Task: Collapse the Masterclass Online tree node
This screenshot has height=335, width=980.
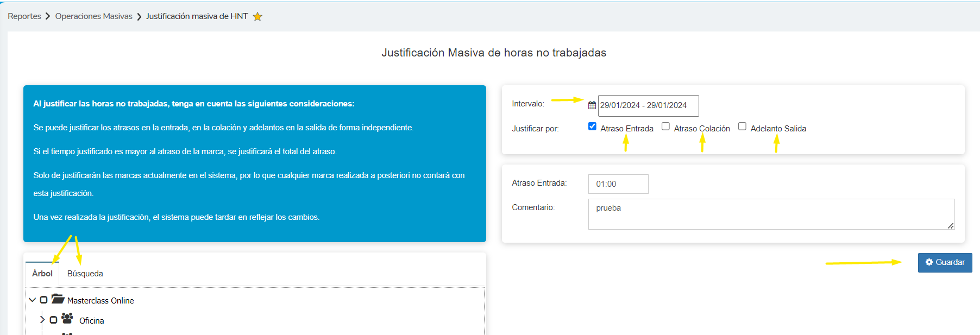Action: [x=33, y=300]
